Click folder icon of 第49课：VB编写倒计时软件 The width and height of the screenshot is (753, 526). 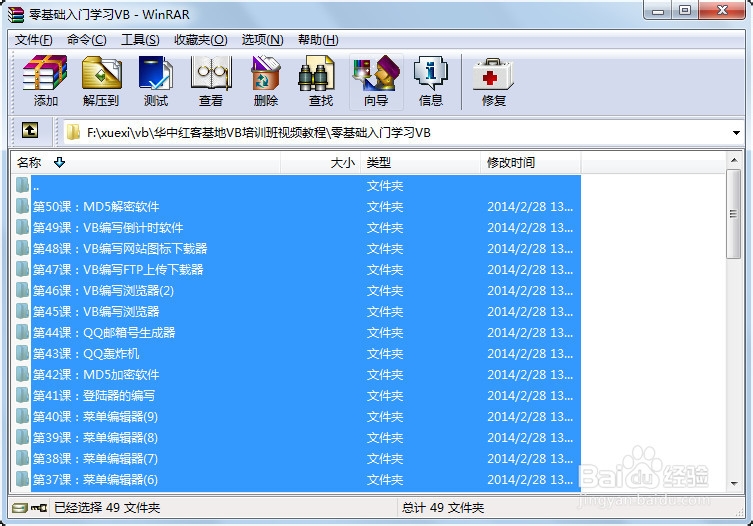coord(22,227)
